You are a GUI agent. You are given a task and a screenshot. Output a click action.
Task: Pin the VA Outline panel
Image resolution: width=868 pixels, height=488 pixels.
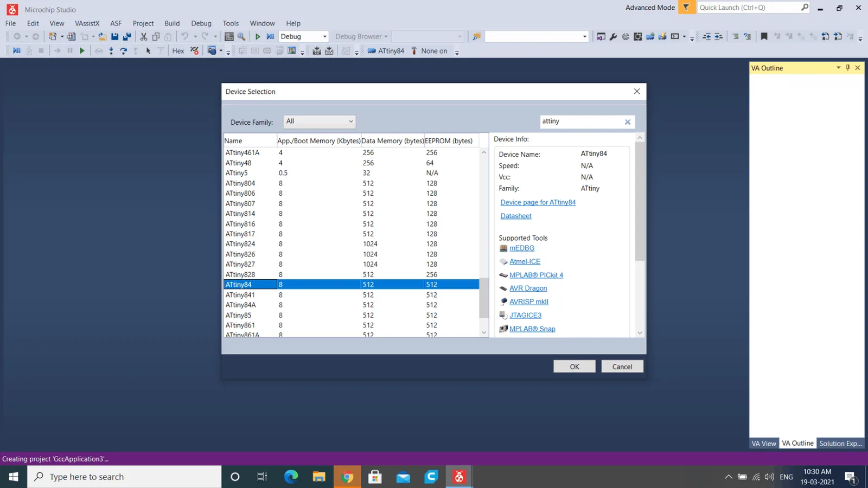coord(848,68)
